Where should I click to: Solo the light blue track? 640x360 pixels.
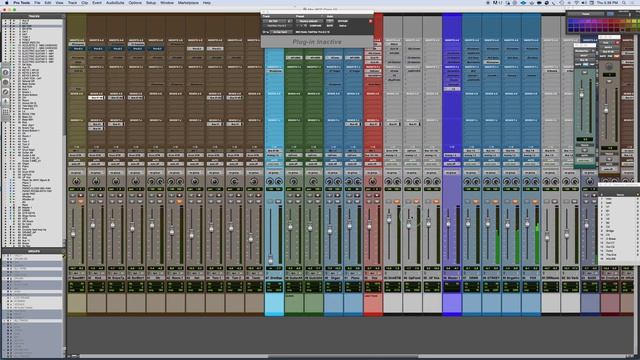click(270, 201)
